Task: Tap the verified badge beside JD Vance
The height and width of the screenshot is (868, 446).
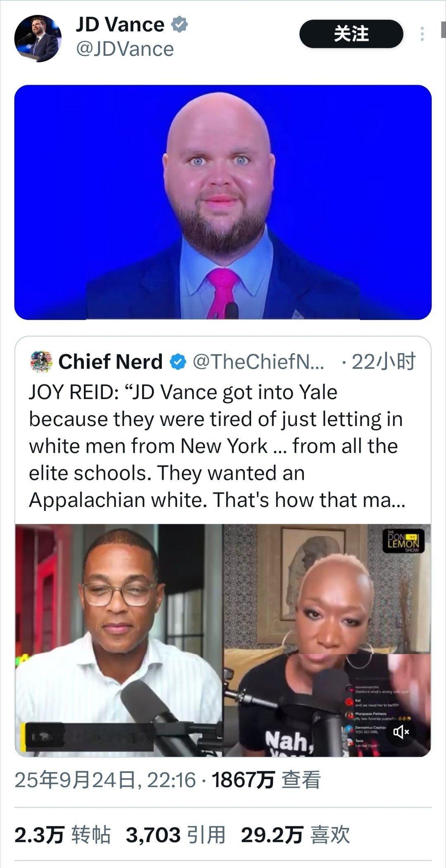Action: pos(180,24)
